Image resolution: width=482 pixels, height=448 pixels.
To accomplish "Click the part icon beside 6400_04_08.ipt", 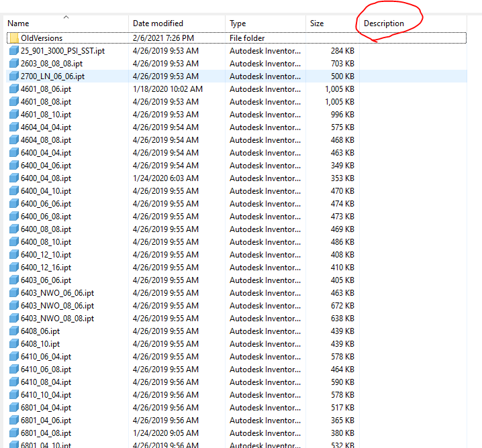I will pyautogui.click(x=14, y=178).
